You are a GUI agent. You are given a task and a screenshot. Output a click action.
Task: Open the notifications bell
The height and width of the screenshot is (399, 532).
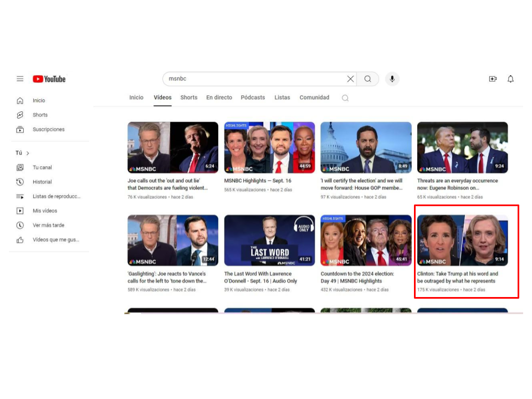510,79
